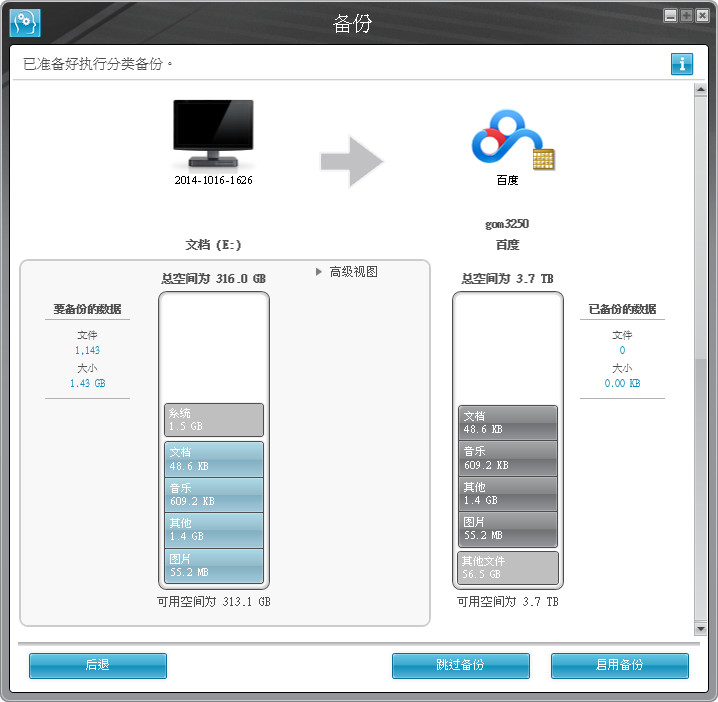Click scrollbar up arrow

coord(701,90)
